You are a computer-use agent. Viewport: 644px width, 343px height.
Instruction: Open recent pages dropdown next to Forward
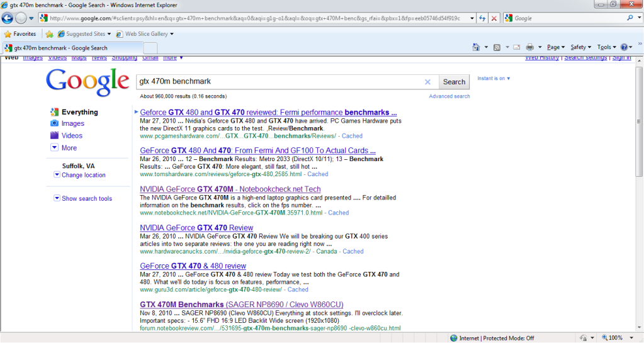click(x=31, y=18)
